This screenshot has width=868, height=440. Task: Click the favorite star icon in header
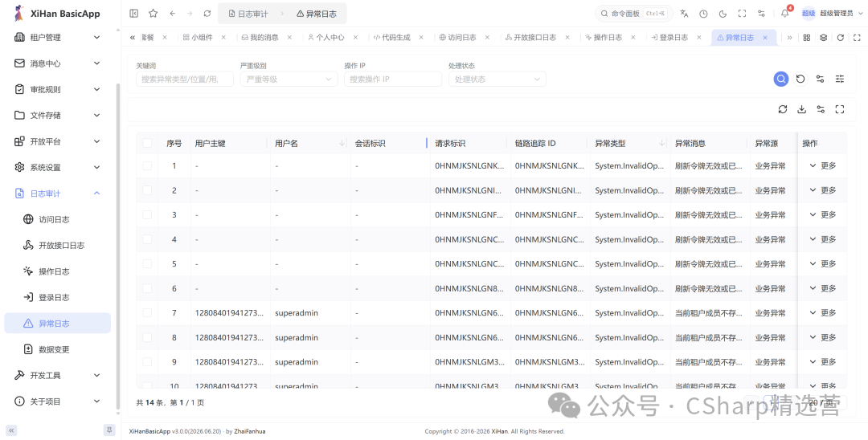click(x=153, y=14)
